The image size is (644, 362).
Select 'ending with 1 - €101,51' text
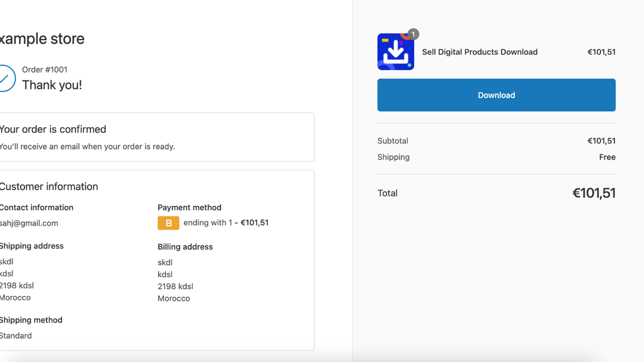pos(226,223)
